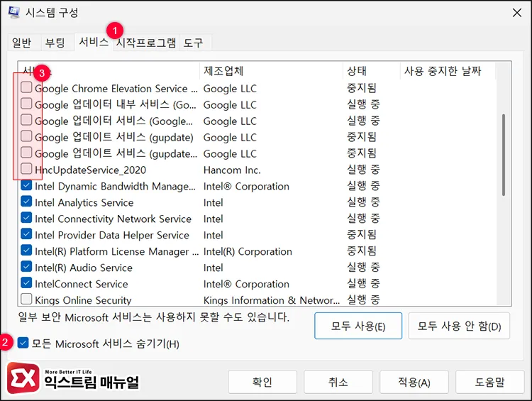Toggle the HncUpdateService_2020 checkbox
Screen dimensions: 532x401
pyautogui.click(x=26, y=169)
